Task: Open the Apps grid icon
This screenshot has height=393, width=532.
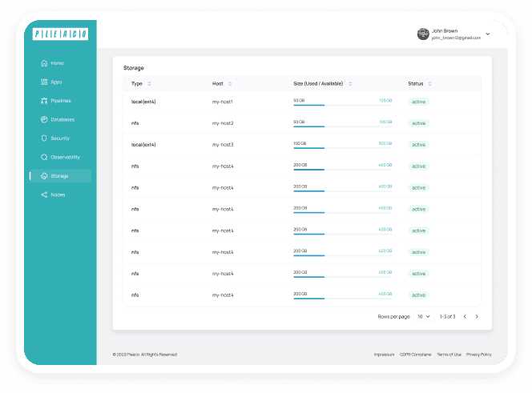Action: (x=44, y=82)
